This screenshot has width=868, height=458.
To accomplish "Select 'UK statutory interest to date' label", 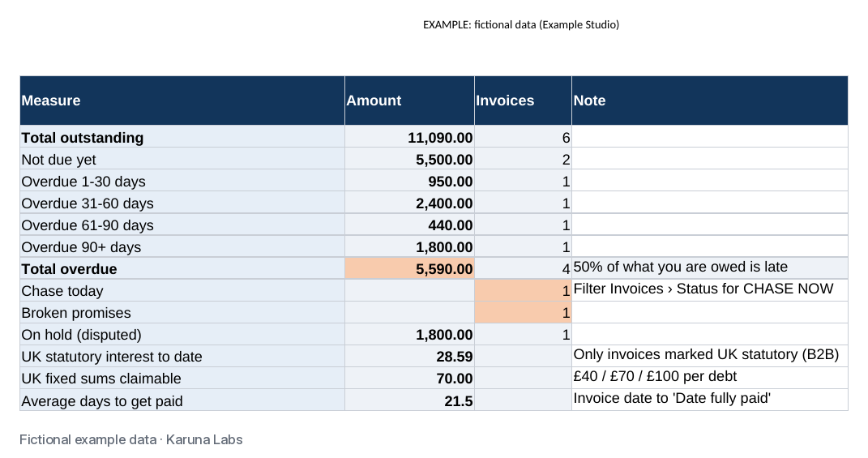I will [x=182, y=356].
